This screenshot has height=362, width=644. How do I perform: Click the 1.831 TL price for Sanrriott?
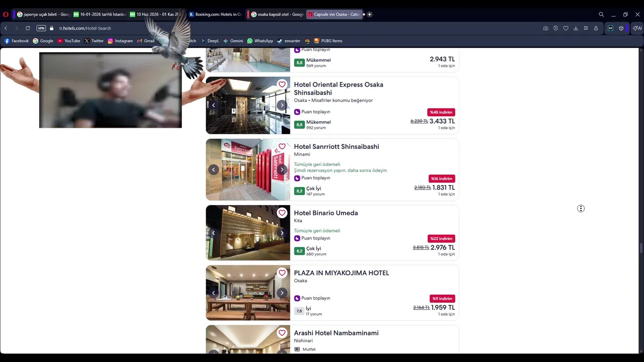[443, 188]
